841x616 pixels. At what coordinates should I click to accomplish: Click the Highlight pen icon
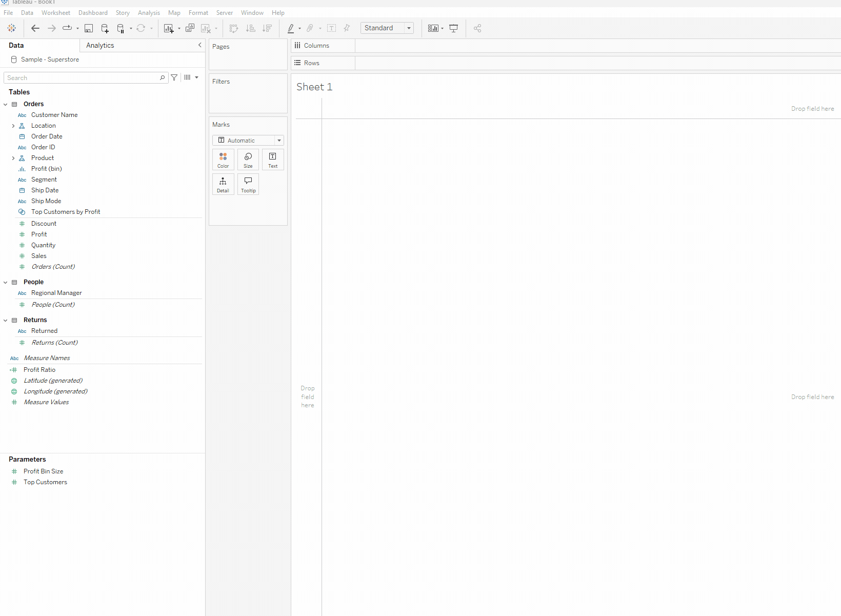coord(291,28)
